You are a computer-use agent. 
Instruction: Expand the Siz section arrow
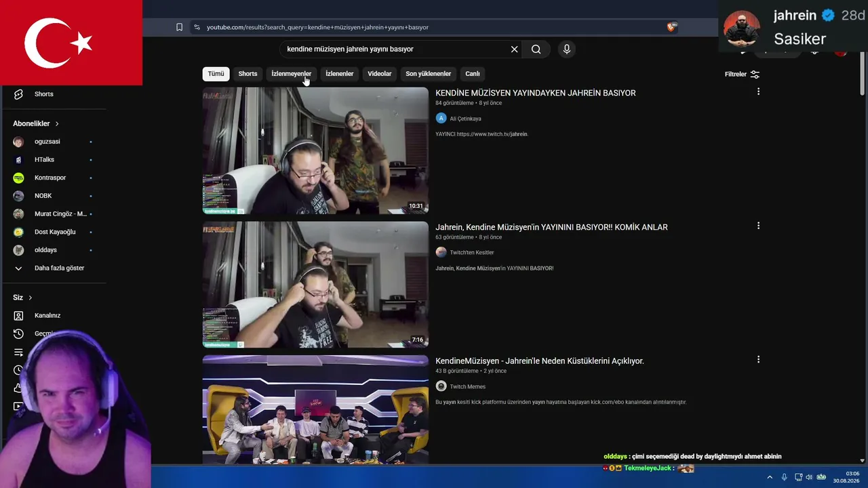pos(31,298)
